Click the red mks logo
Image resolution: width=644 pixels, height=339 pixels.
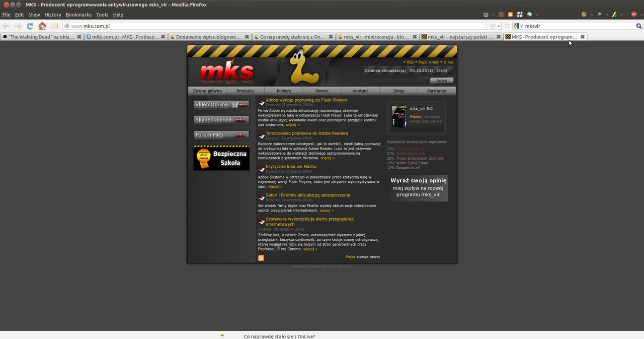point(226,72)
